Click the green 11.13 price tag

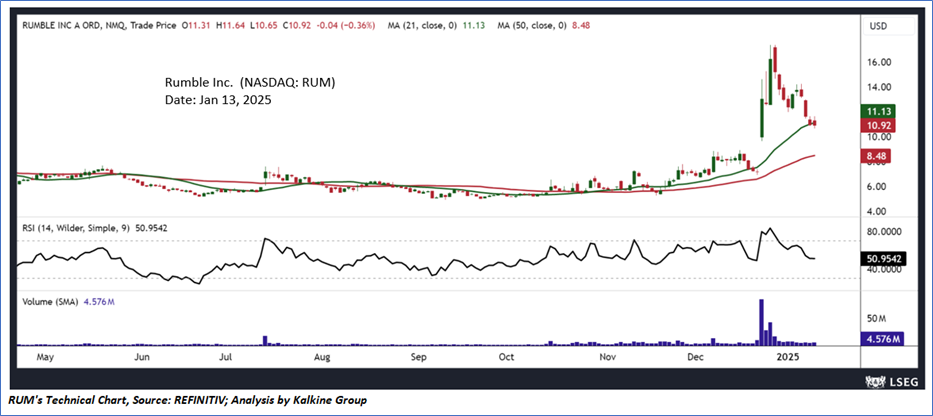(x=877, y=111)
